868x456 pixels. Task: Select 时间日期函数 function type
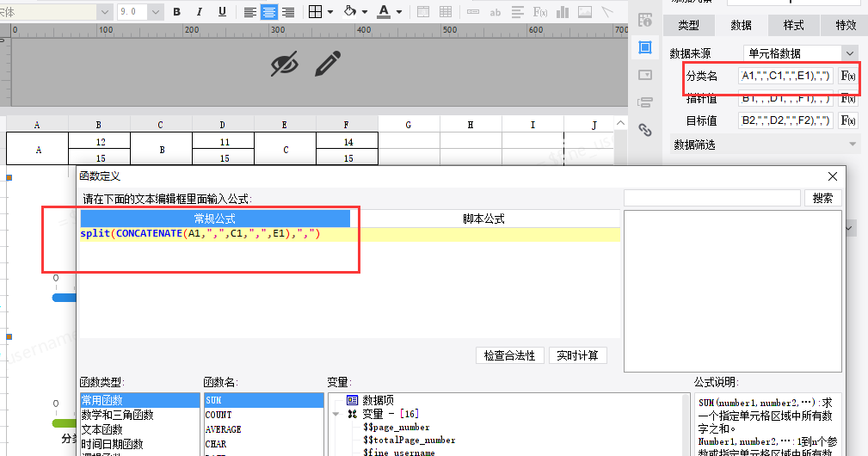point(140,444)
